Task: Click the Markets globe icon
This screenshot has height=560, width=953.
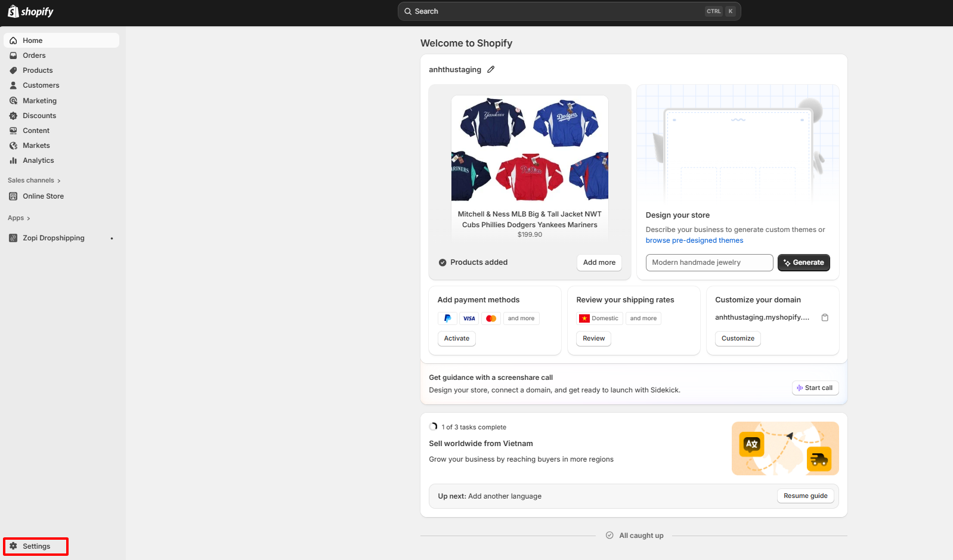Action: click(13, 146)
